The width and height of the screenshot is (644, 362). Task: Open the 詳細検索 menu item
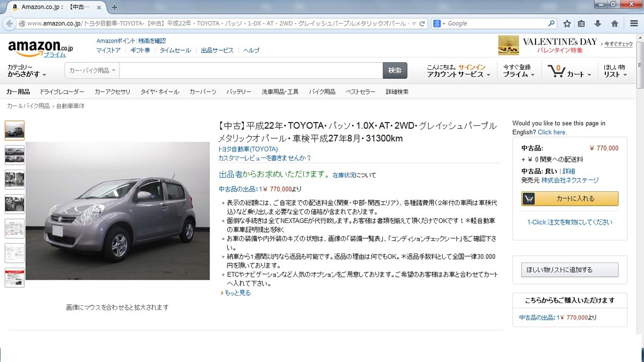(397, 92)
